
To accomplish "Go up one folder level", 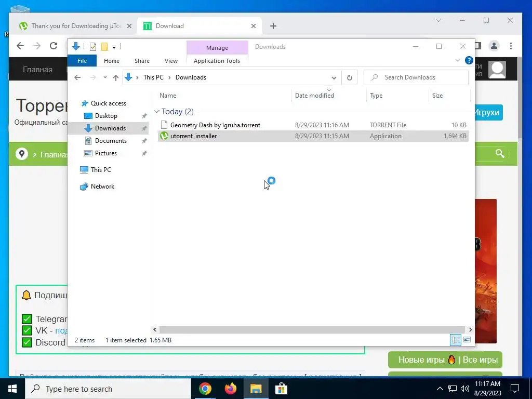I will [x=116, y=78].
